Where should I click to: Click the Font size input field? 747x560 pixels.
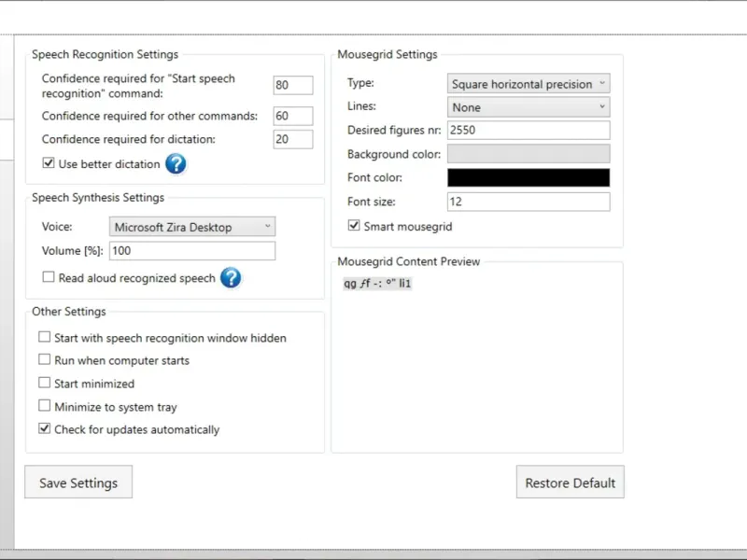[x=529, y=202]
